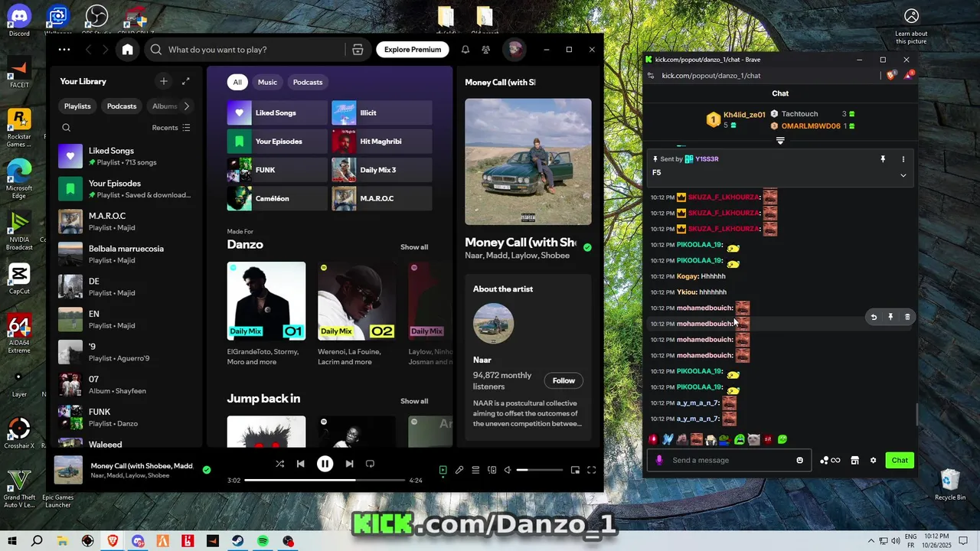Filter library by Podcasts
This screenshot has width=980, height=551.
pos(122,106)
